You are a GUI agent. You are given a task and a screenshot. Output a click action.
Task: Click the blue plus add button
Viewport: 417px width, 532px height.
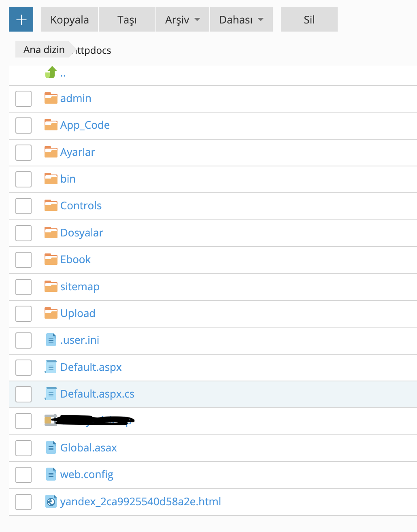(21, 19)
